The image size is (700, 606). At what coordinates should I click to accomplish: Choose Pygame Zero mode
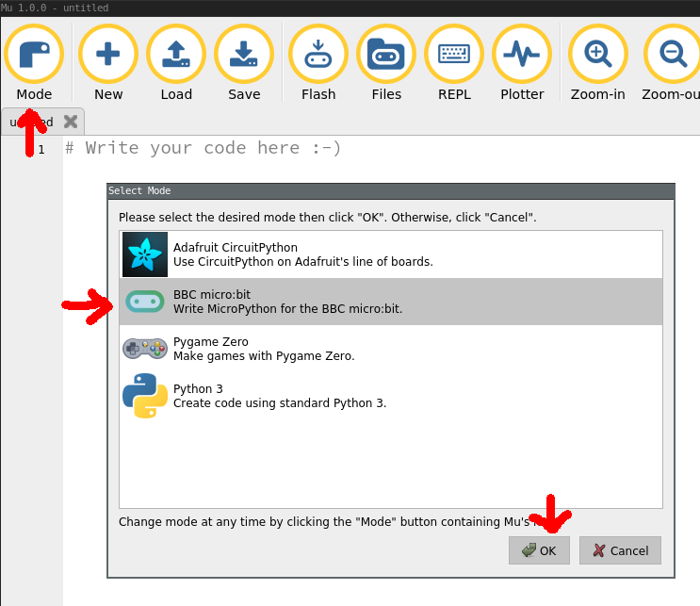[391, 349]
